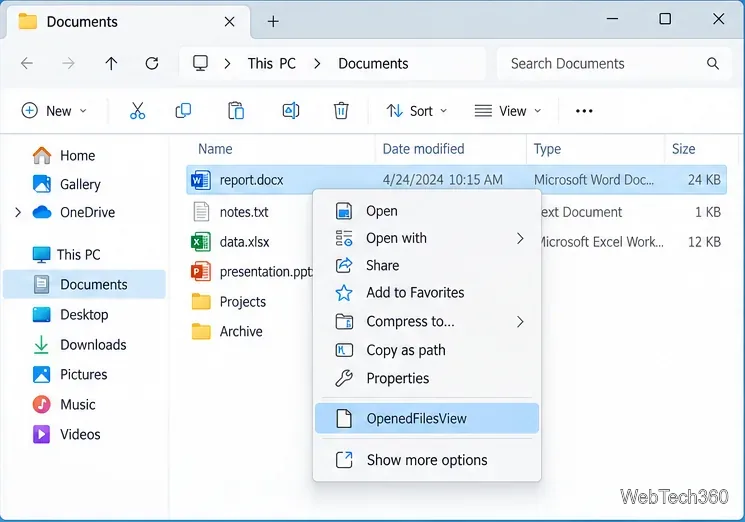Click the Copy icon in toolbar

[183, 111]
